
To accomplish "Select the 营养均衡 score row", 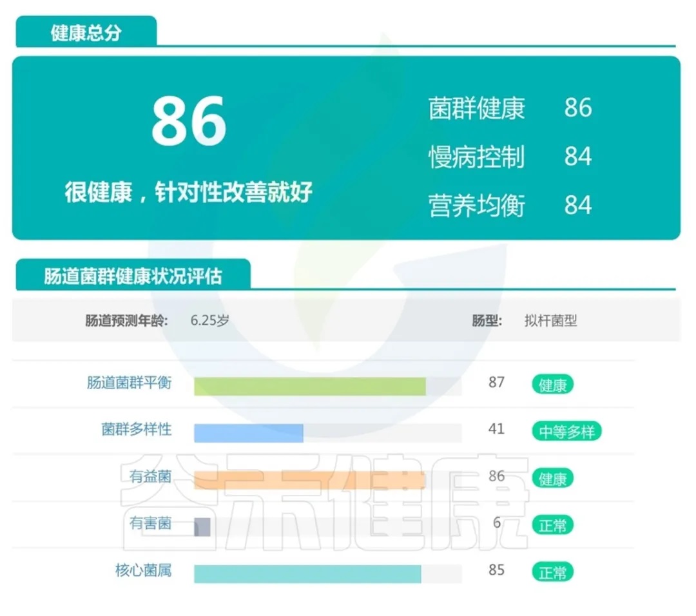I will point(510,206).
